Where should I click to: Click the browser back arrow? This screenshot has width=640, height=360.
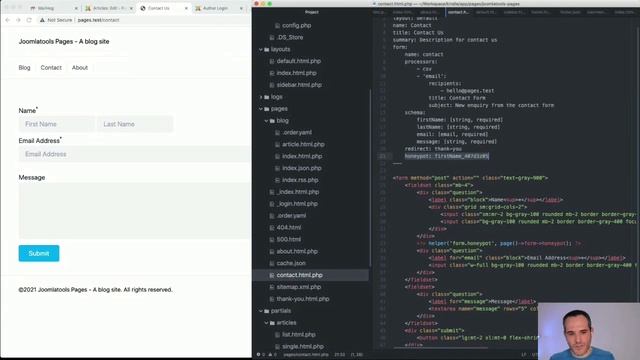8,20
